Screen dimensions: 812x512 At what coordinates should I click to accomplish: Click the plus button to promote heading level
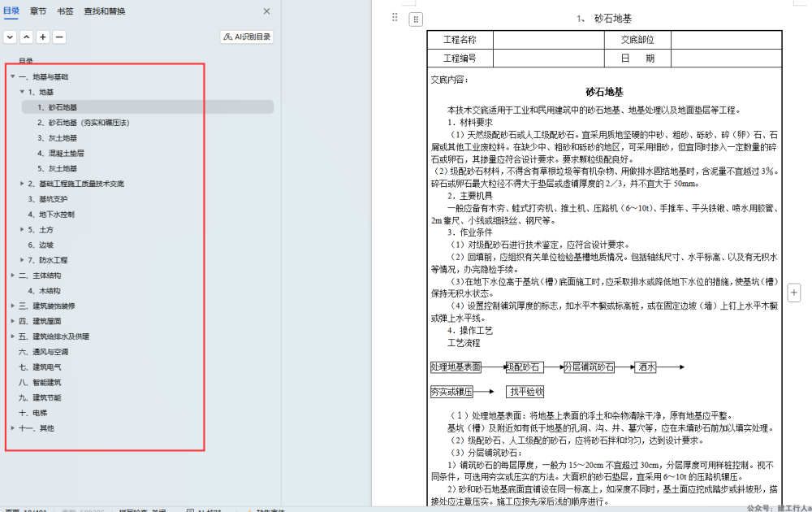tap(42, 37)
